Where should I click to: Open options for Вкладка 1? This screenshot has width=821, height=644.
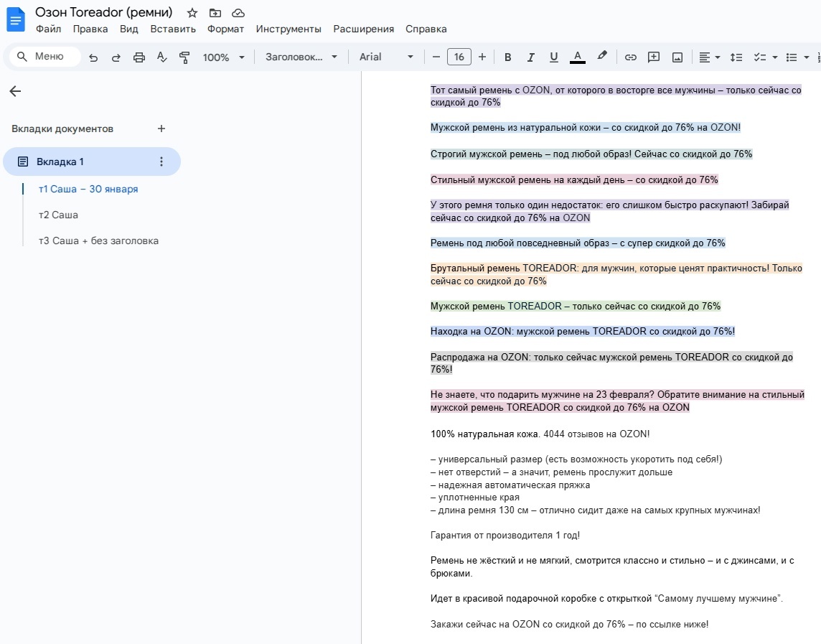[161, 162]
